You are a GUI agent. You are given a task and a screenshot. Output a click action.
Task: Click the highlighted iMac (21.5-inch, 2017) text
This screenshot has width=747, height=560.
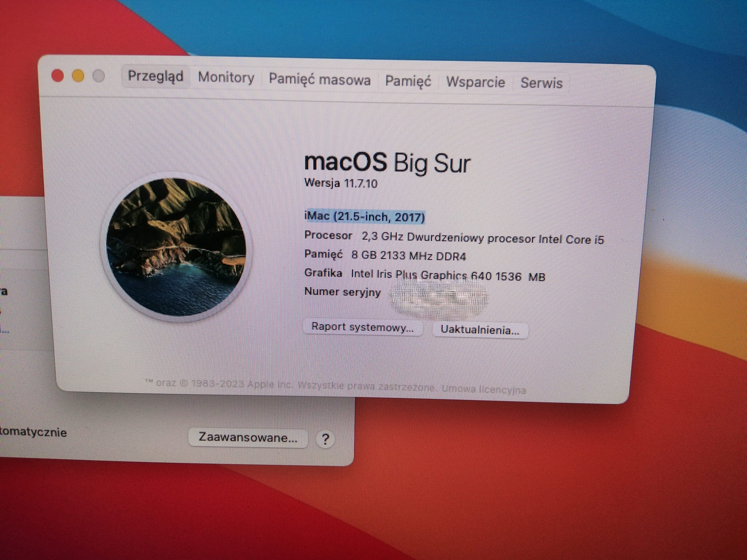point(364,216)
